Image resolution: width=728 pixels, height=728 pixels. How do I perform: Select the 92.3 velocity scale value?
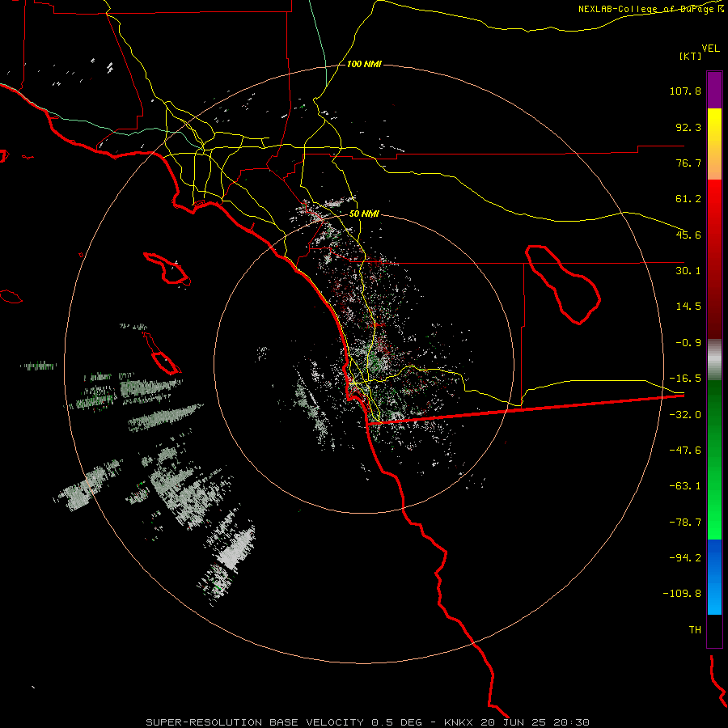(688, 127)
